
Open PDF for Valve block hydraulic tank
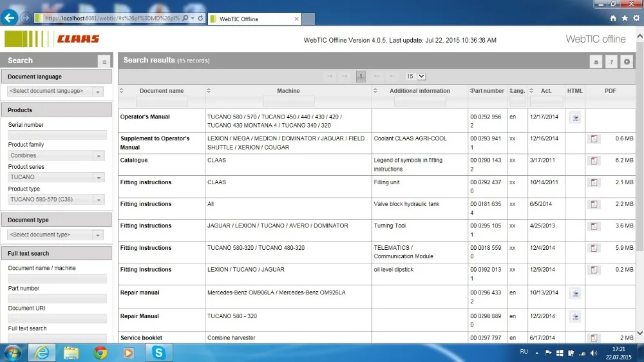tap(594, 204)
